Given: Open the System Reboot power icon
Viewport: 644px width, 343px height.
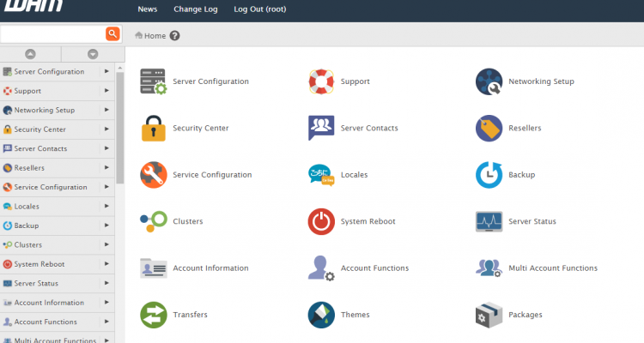Looking at the screenshot, I should [x=321, y=221].
